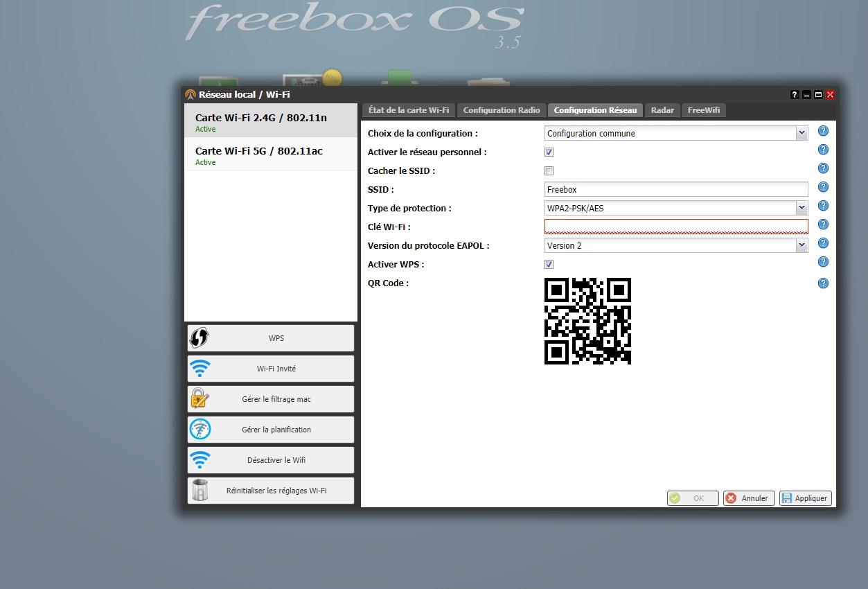
Task: Toggle Activer le réseau personnel checkbox
Action: point(549,152)
